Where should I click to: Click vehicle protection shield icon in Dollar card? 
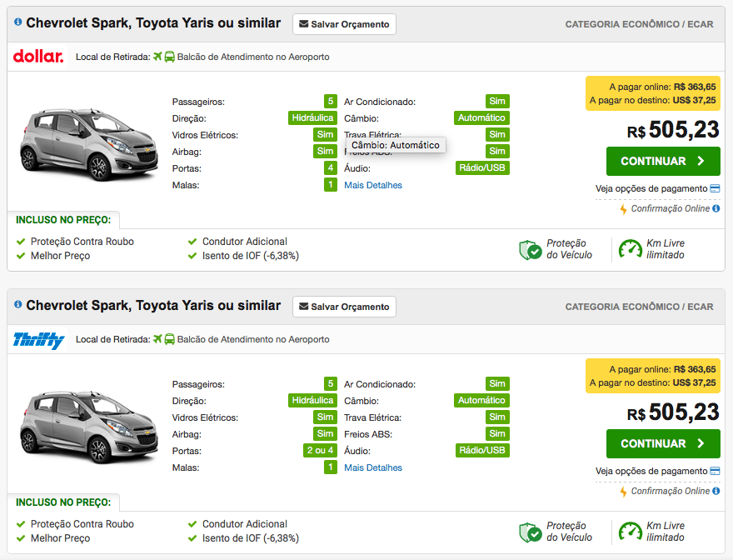[530, 250]
